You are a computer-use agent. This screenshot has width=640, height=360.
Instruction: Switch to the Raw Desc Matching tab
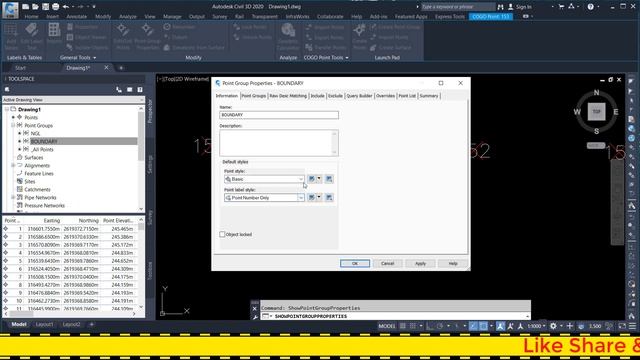click(288, 96)
